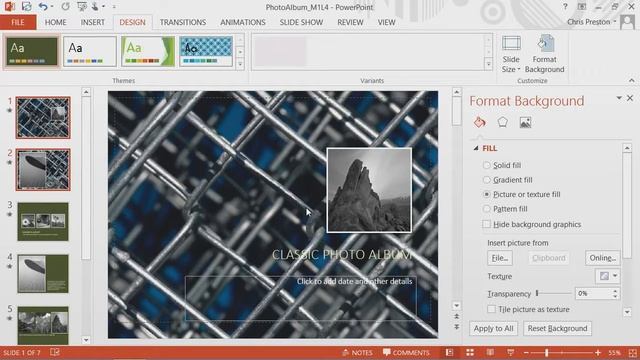The width and height of the screenshot is (640, 360).
Task: Switch to Normal view icon
Action: pyautogui.click(x=449, y=352)
